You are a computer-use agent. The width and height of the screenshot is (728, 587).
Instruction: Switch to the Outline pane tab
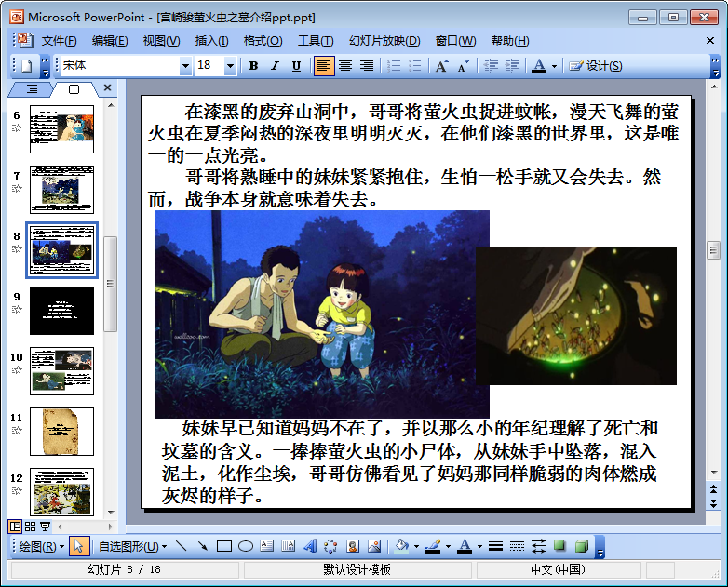click(32, 88)
